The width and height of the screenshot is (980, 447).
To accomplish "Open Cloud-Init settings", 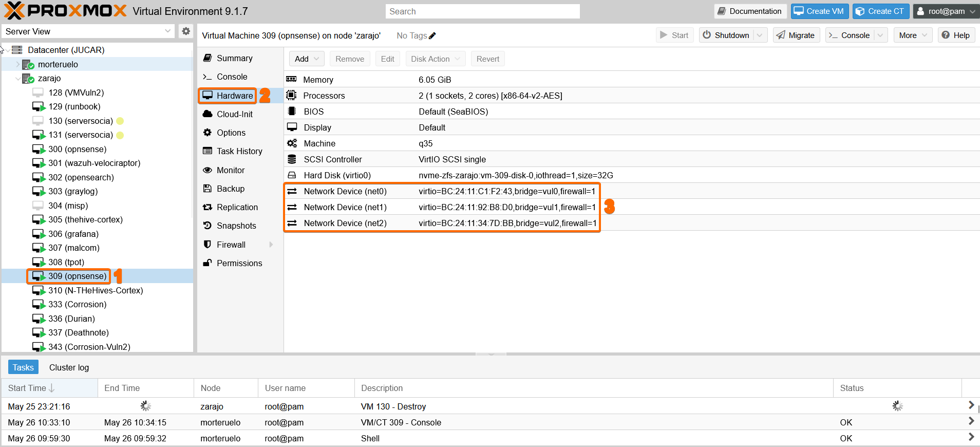I will coord(240,114).
